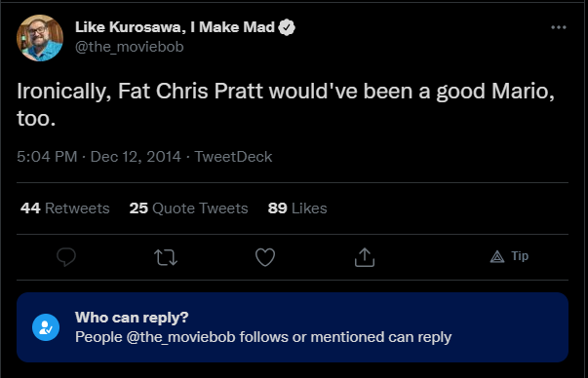Click the reply speech bubble icon
Viewport: 588px width, 378px height.
coord(66,257)
